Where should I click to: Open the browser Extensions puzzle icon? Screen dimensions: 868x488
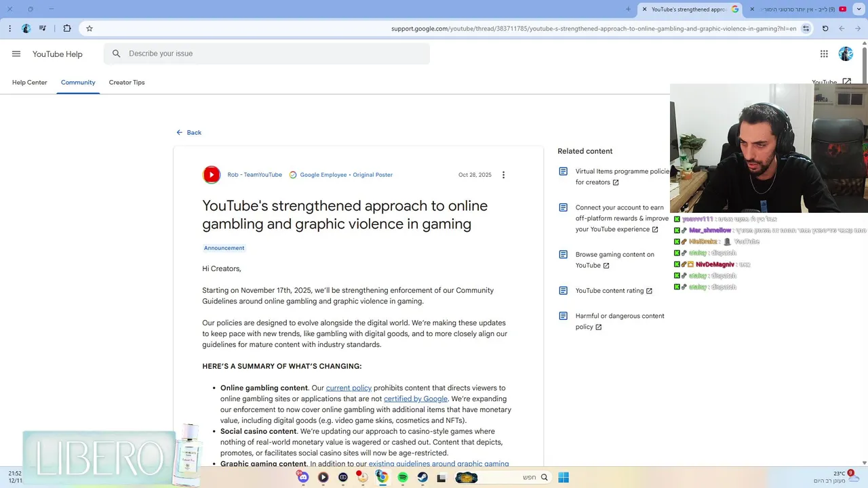point(66,28)
